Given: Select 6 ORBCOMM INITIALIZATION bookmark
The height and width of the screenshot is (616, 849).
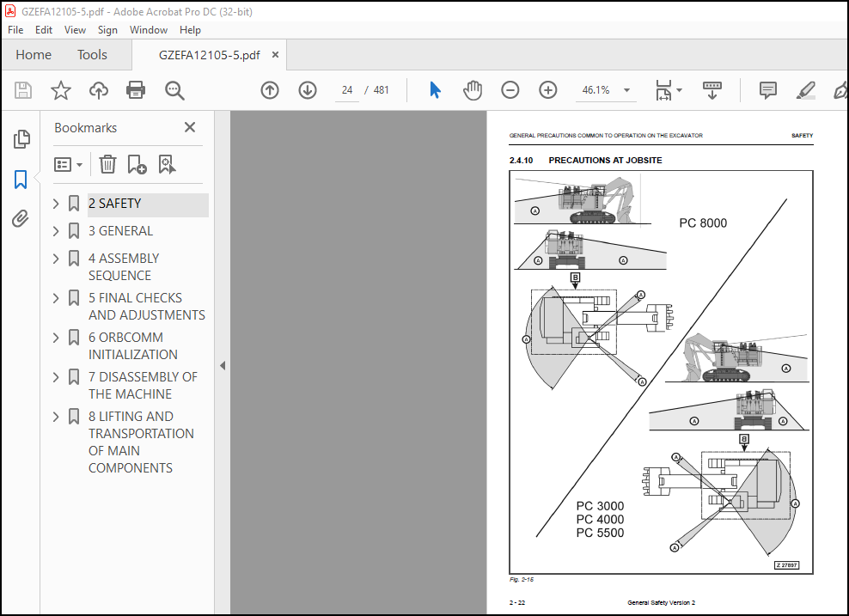Looking at the screenshot, I should 133,346.
